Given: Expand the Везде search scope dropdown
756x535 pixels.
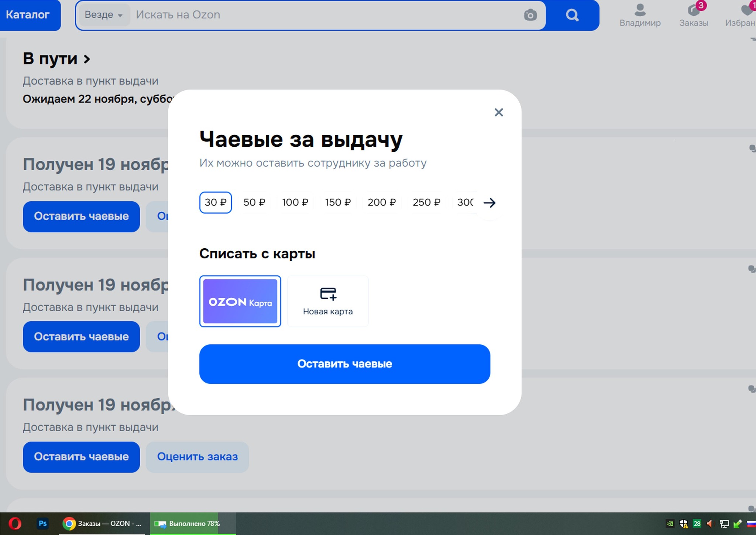Looking at the screenshot, I should coord(104,15).
